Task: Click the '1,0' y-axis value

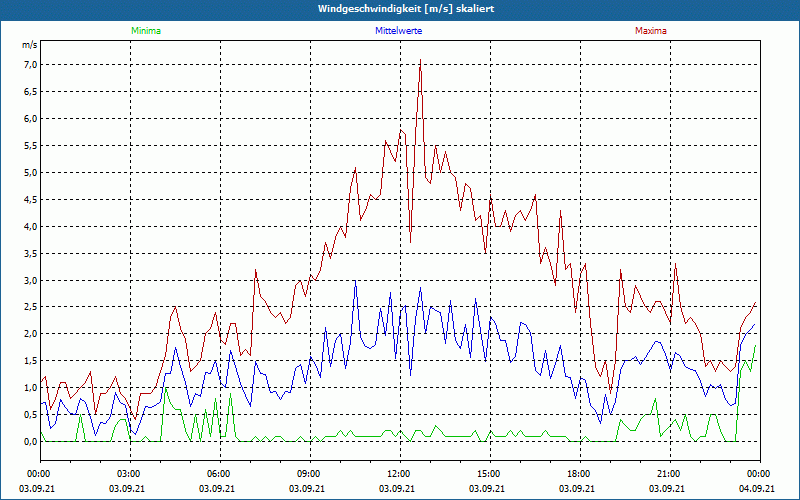Action: 30,388
